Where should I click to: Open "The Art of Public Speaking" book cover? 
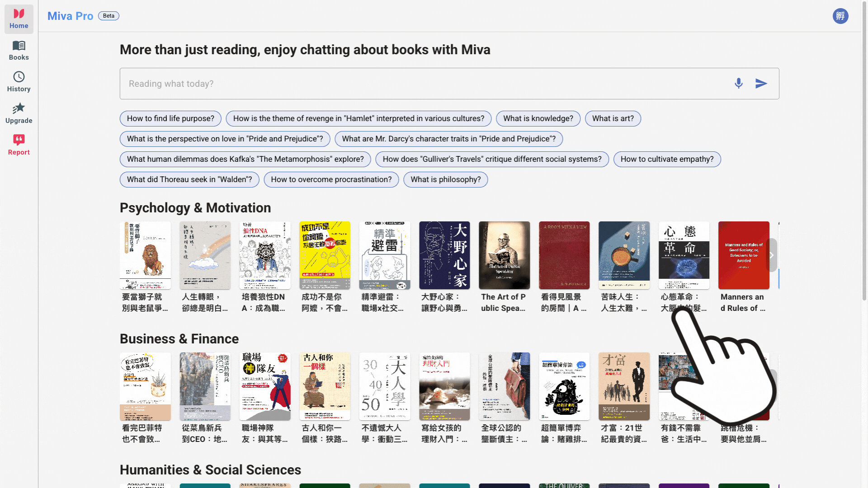coord(504,255)
